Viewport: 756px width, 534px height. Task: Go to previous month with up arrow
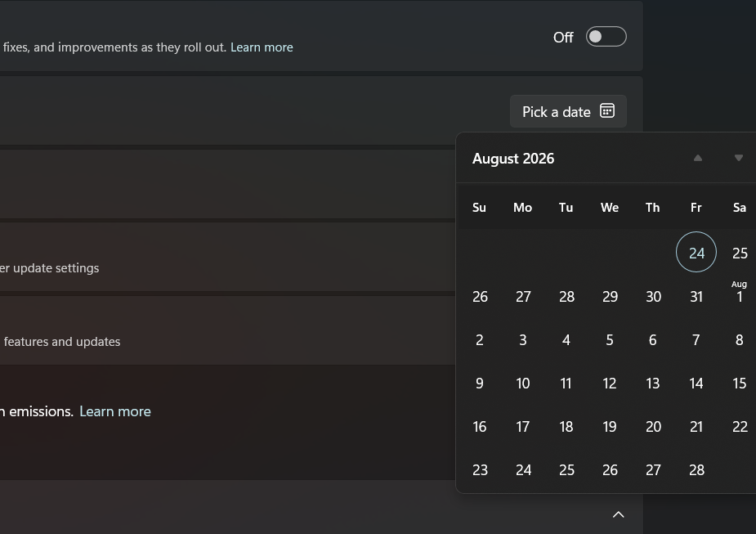click(x=698, y=158)
